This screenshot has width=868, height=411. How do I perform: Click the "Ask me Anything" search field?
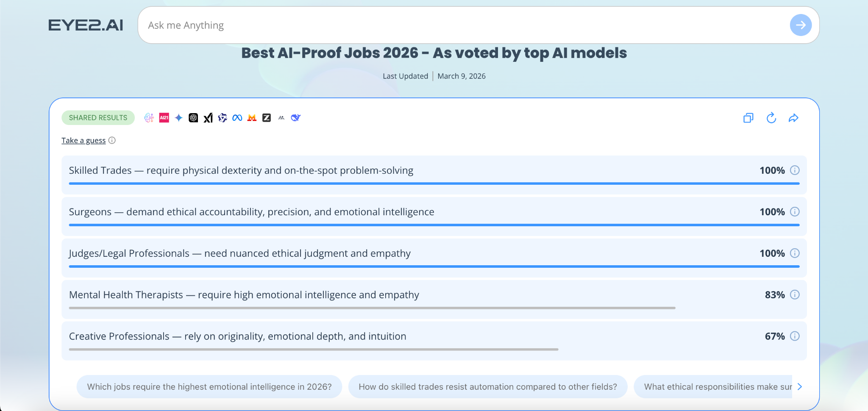[462, 25]
